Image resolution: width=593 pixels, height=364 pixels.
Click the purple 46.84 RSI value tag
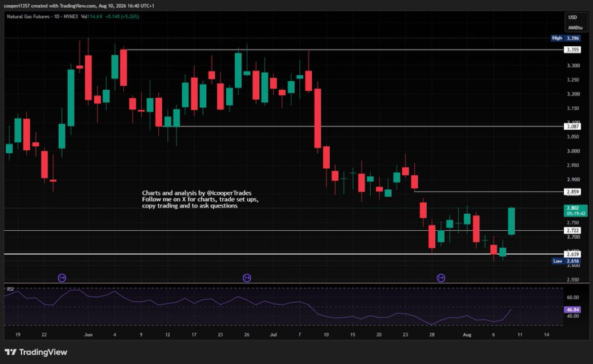572,310
